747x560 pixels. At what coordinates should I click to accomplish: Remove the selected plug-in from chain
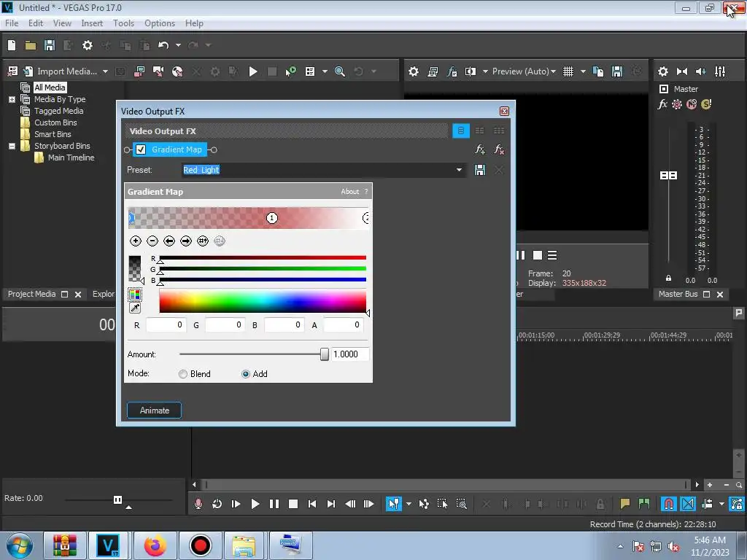tap(499, 149)
